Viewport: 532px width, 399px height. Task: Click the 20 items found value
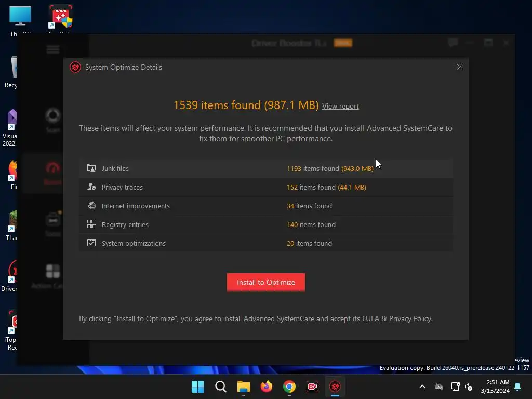310,243
